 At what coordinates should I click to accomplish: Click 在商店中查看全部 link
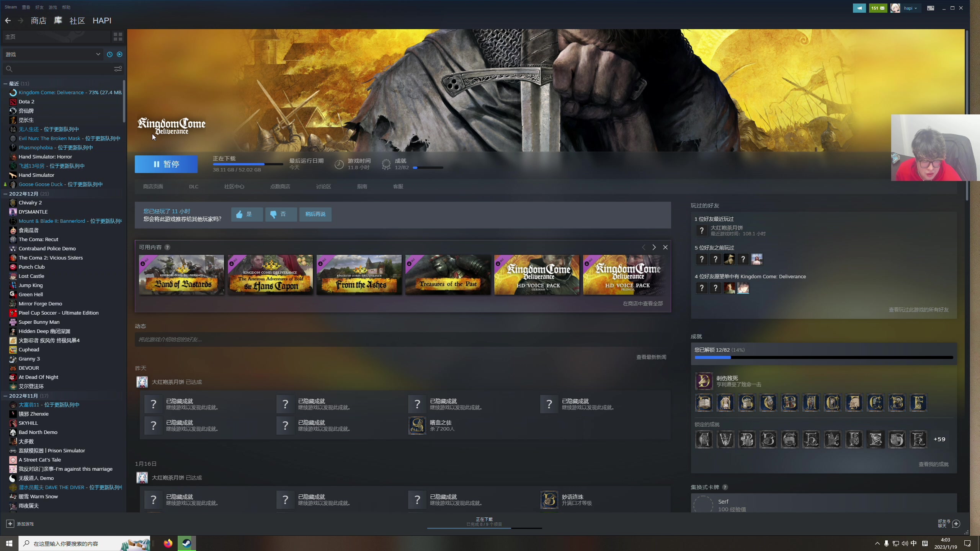tap(643, 303)
